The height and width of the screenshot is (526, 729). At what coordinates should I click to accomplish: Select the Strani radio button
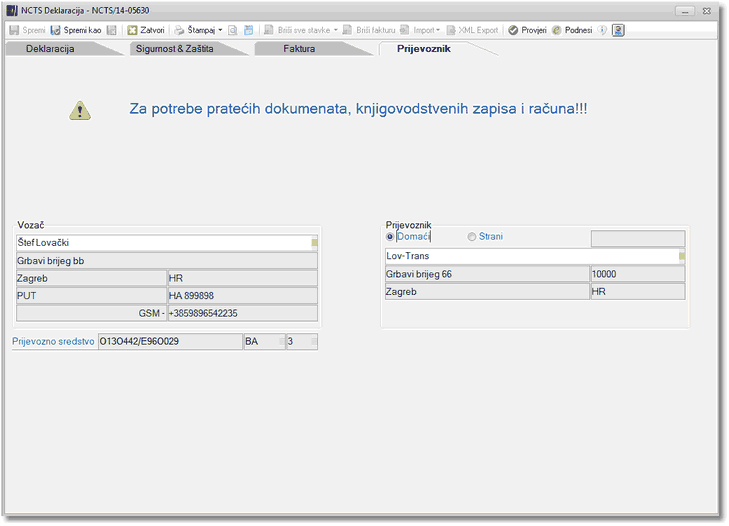(472, 237)
